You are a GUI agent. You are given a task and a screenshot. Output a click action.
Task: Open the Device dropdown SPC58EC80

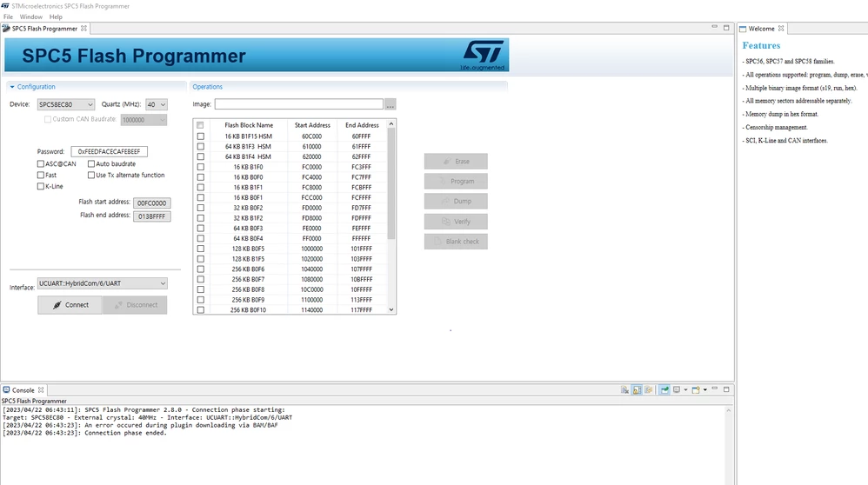tap(66, 104)
